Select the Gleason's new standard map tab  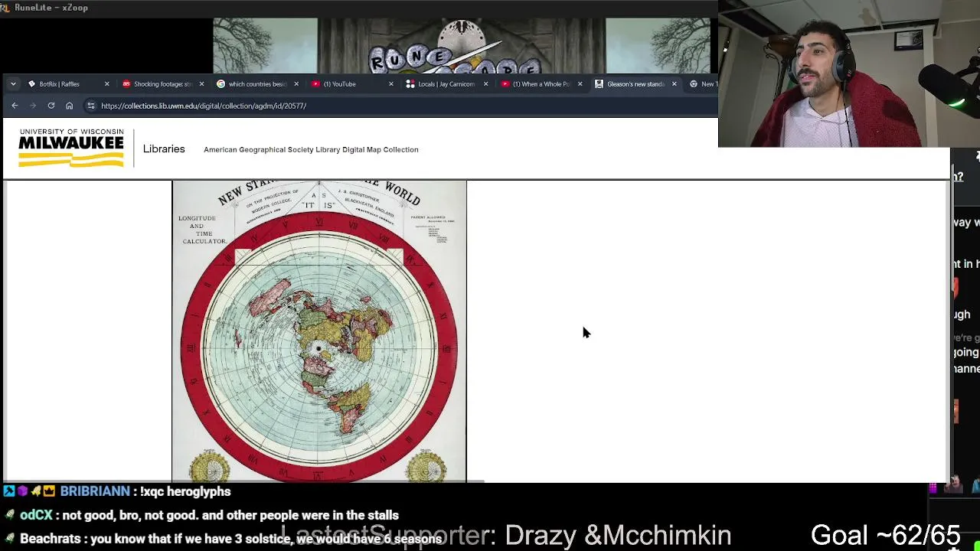coord(636,84)
